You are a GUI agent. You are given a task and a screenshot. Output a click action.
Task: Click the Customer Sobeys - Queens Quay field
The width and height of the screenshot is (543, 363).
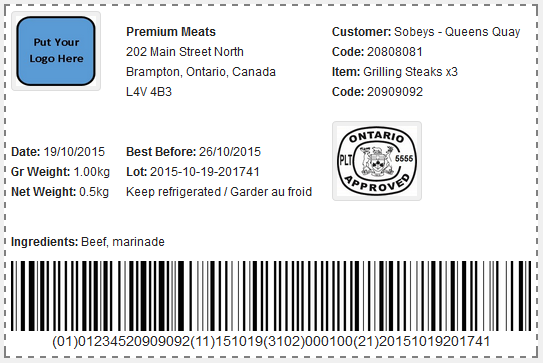click(426, 32)
